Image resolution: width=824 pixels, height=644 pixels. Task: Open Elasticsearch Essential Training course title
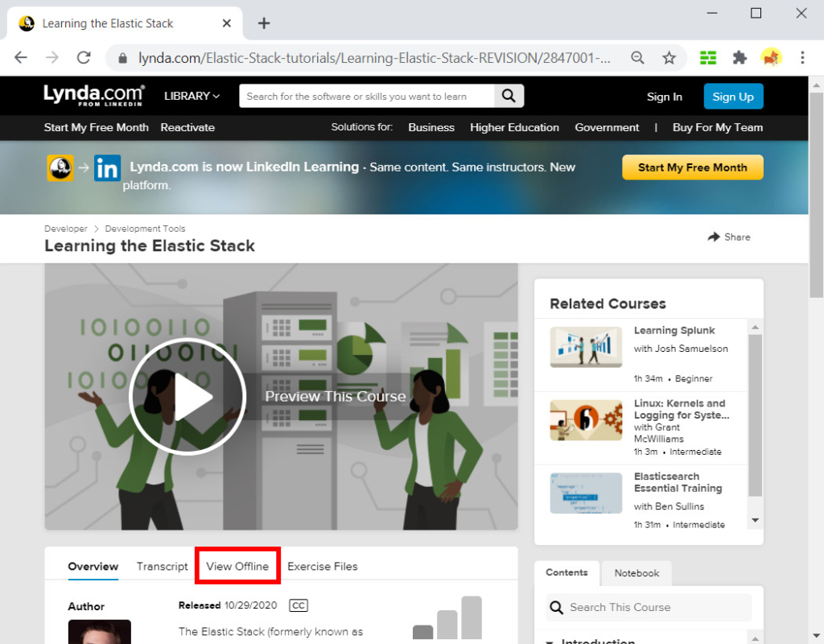(678, 482)
